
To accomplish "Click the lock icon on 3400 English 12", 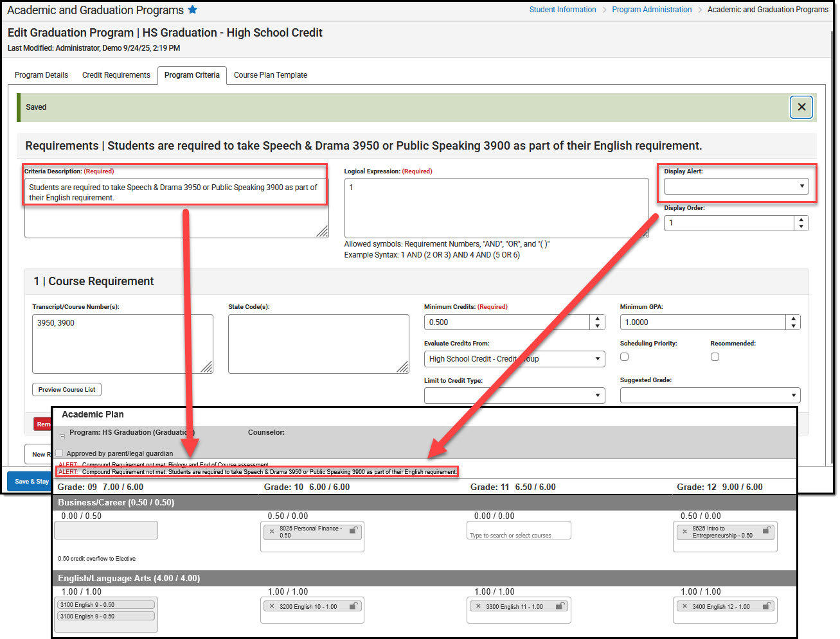I will pos(766,606).
